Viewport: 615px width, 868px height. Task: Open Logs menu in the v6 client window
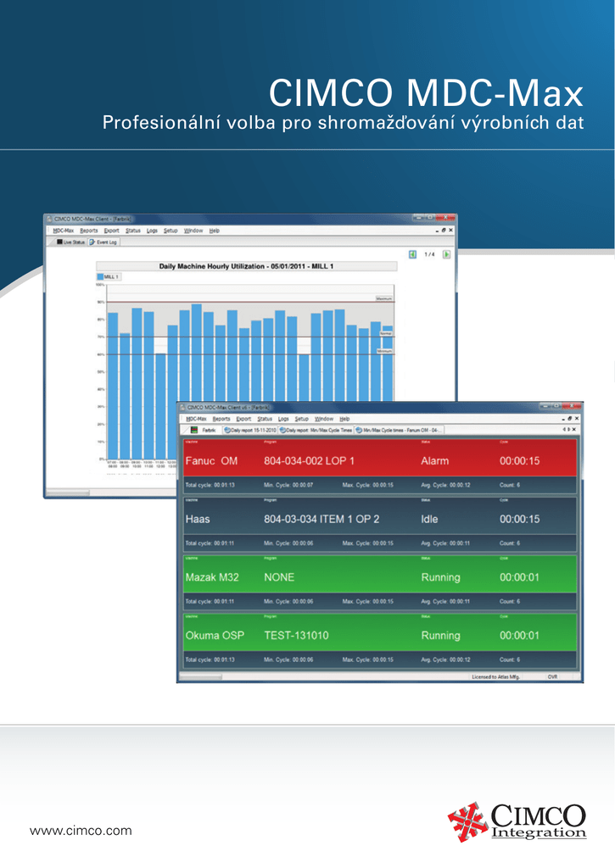point(283,419)
